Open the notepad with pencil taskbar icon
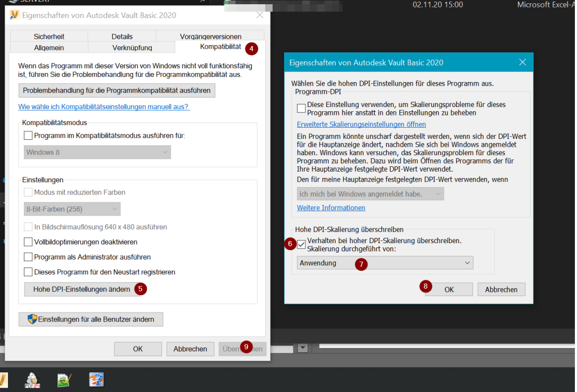 point(64,380)
